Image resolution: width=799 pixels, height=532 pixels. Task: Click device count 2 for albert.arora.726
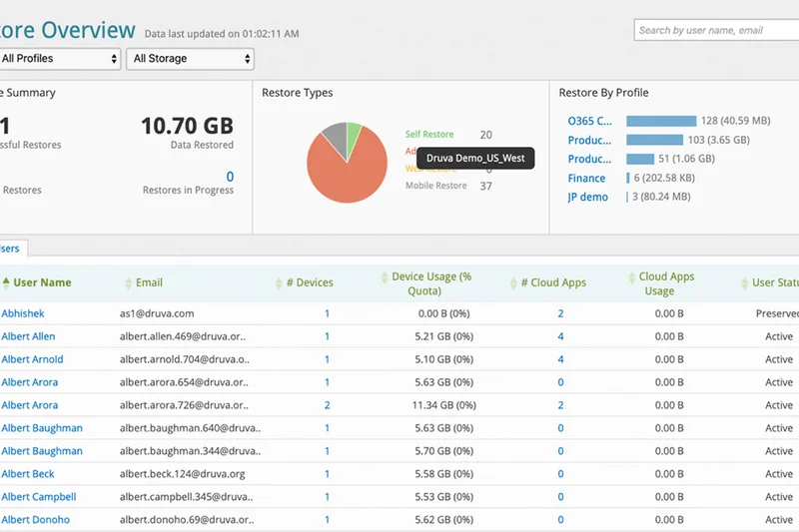(328, 405)
